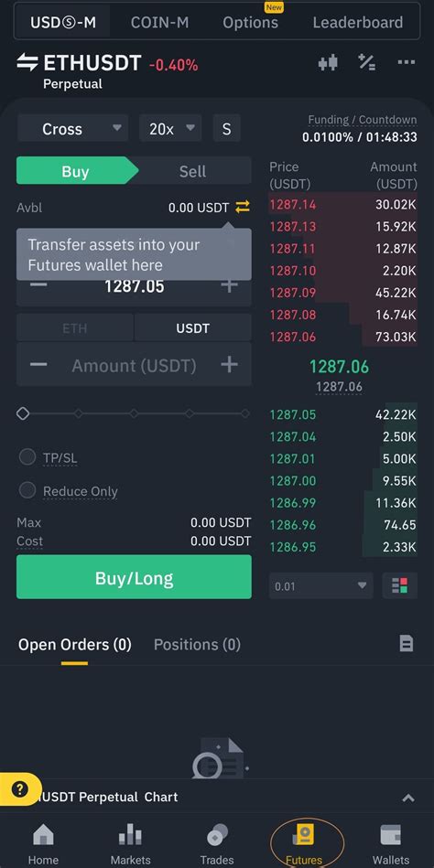Open the Cross margin mode dropdown

72,128
